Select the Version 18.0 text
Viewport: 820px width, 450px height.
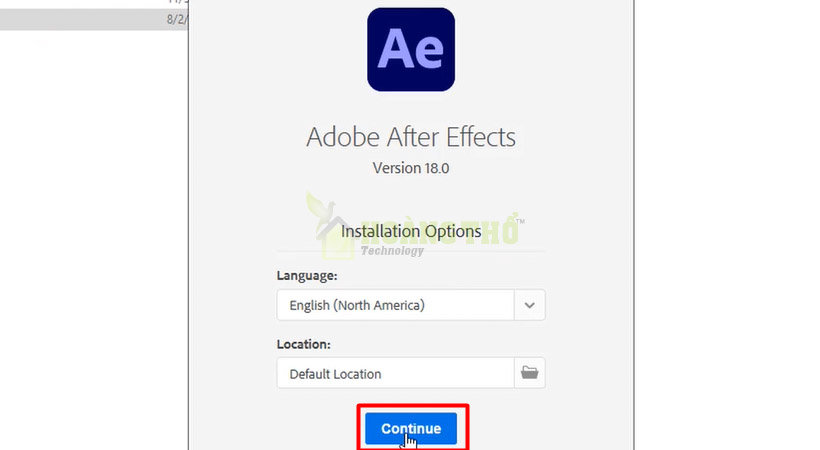411,168
